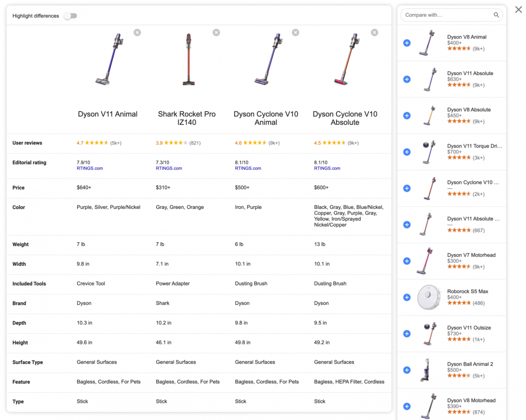The image size is (526, 420).
Task: Add Dyson V11 Absolute (667) to comparison
Action: (x=407, y=225)
